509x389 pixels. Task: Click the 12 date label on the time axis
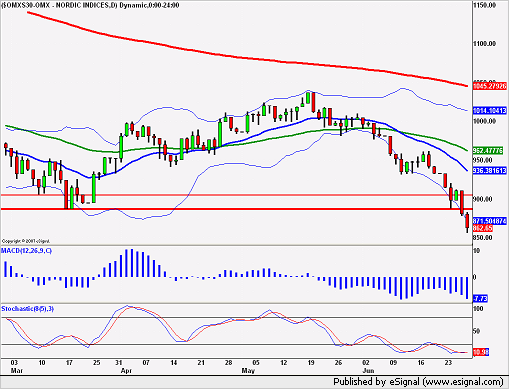[x=283, y=363]
